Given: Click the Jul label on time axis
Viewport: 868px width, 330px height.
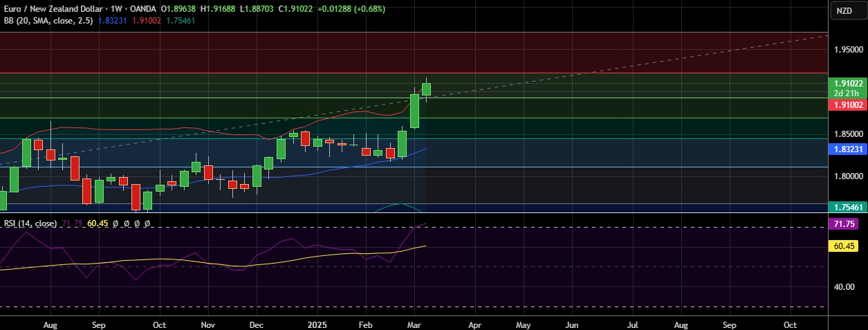Looking at the screenshot, I should pos(632,324).
